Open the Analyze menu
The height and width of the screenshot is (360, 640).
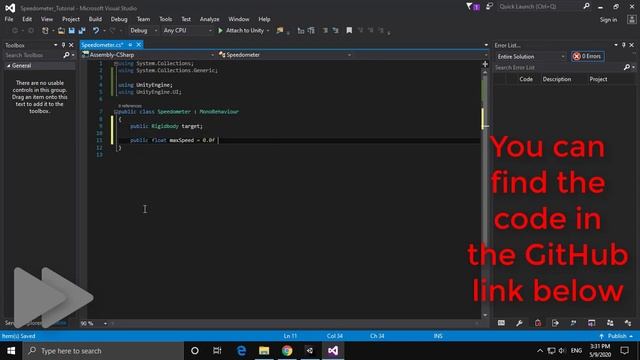(209, 19)
